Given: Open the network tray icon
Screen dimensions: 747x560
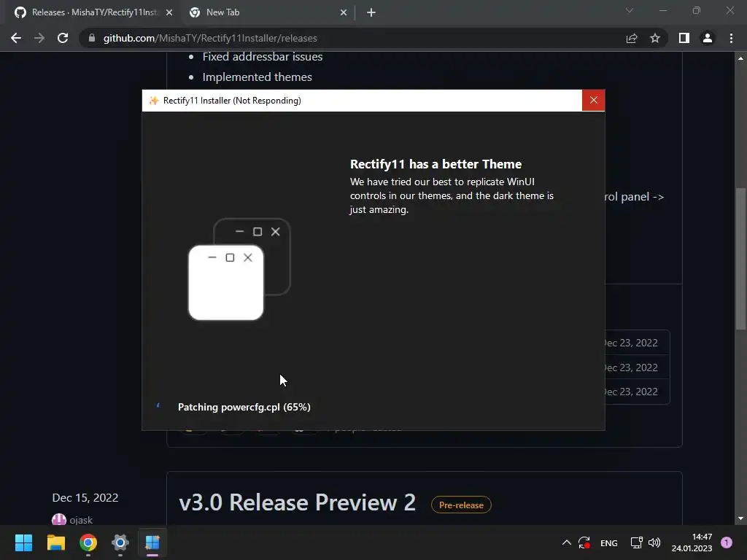Looking at the screenshot, I should 636,542.
